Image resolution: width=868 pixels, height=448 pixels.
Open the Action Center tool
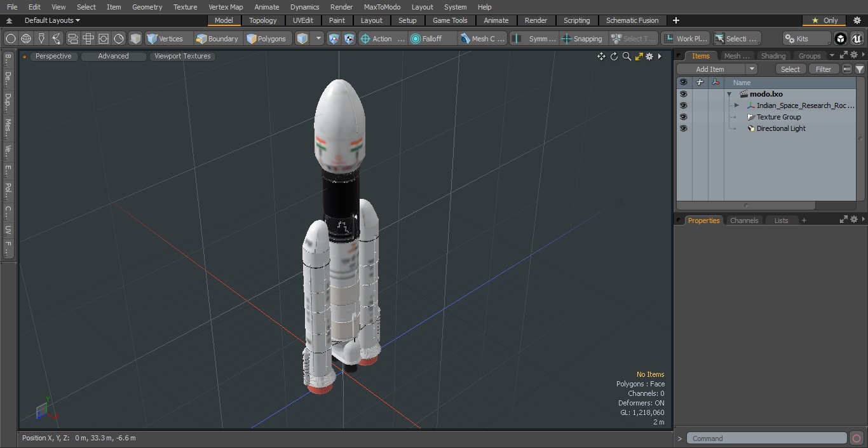383,39
